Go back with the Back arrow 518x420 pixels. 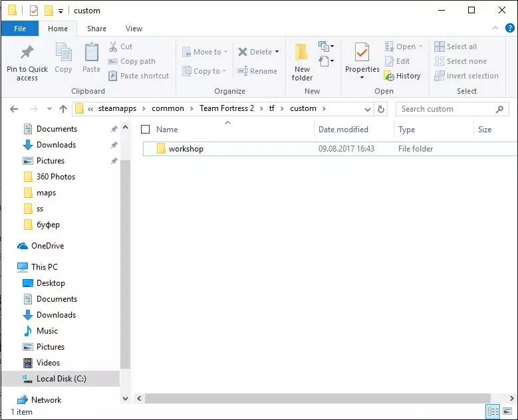click(x=14, y=109)
